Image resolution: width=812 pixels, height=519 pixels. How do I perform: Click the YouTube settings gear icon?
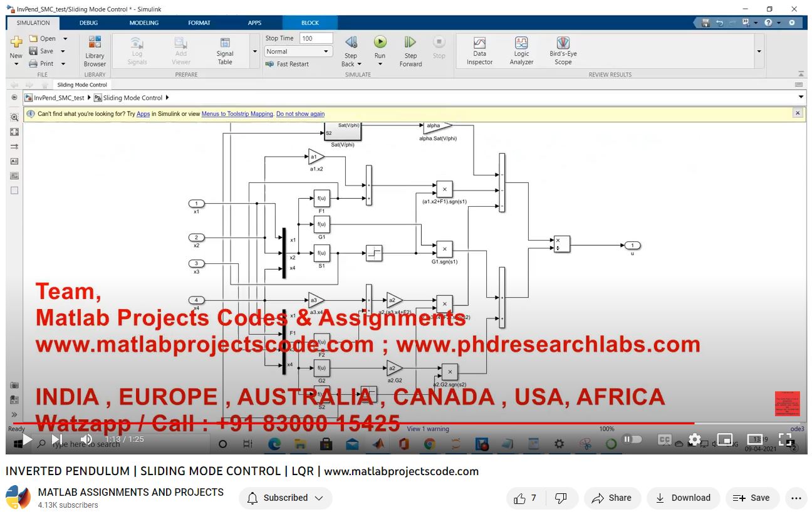(x=694, y=439)
